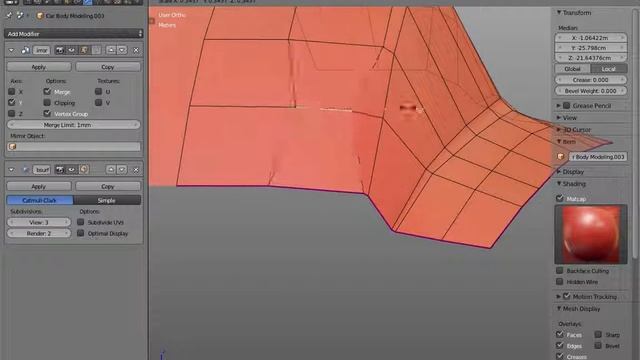Enable Backface Culling checkbox
The width and height of the screenshot is (640, 360).
[560, 271]
